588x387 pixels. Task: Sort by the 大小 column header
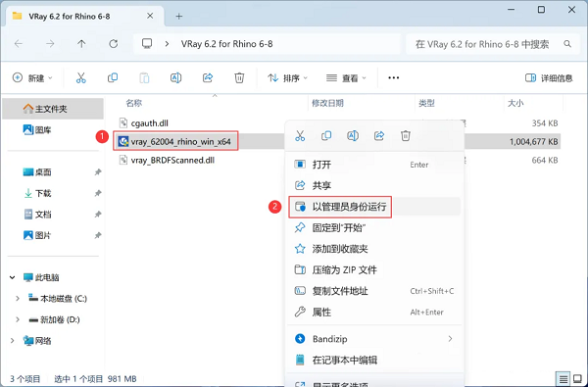[x=515, y=103]
